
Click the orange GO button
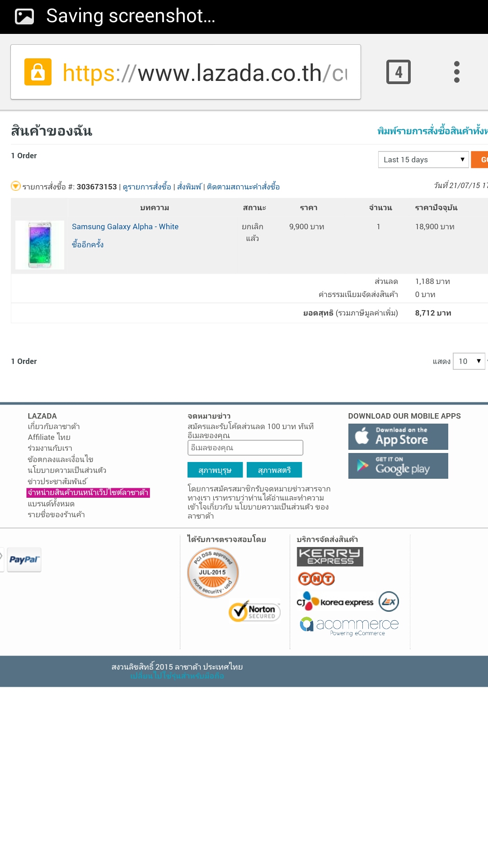[x=480, y=160]
